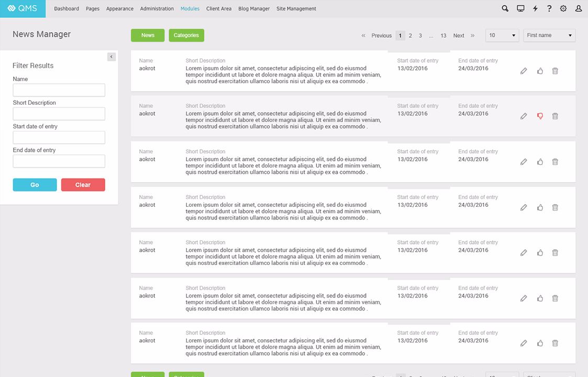Image resolution: width=588 pixels, height=377 pixels.
Task: Click the search magnifier icon in top bar
Action: click(x=505, y=8)
